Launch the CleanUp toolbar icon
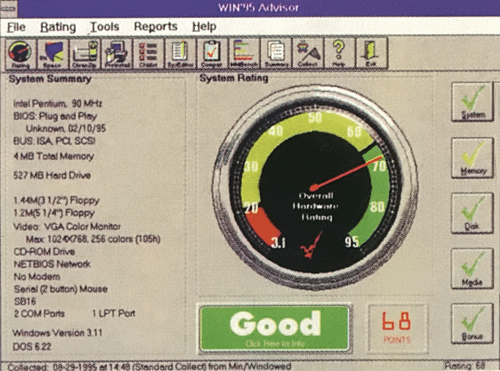Screen dimensions: 500x371 coord(85,53)
